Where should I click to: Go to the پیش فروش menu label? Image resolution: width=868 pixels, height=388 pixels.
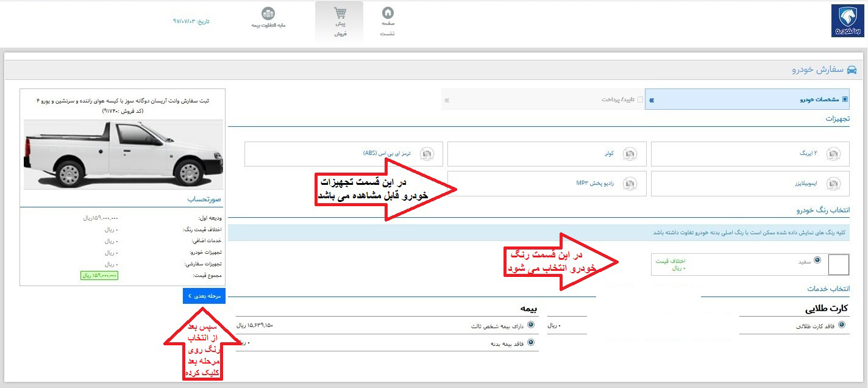(x=340, y=29)
